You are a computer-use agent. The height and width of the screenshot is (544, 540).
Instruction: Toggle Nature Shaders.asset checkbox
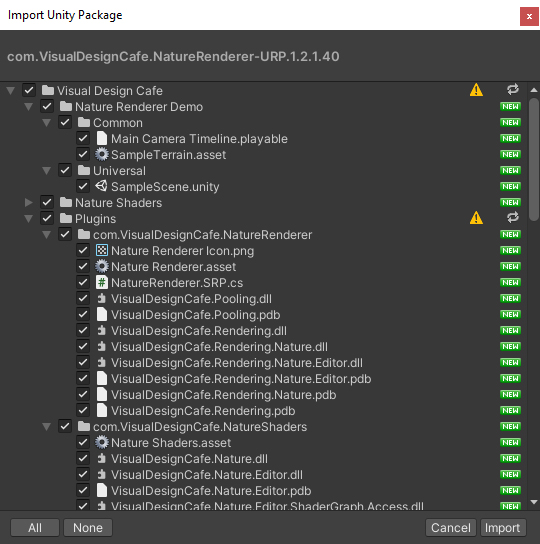click(x=83, y=442)
